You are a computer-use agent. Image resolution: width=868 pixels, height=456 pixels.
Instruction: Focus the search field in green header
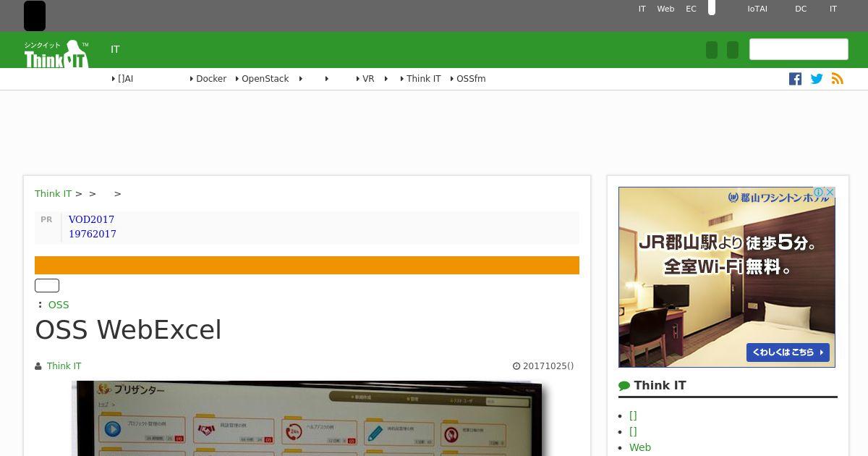[x=799, y=49]
